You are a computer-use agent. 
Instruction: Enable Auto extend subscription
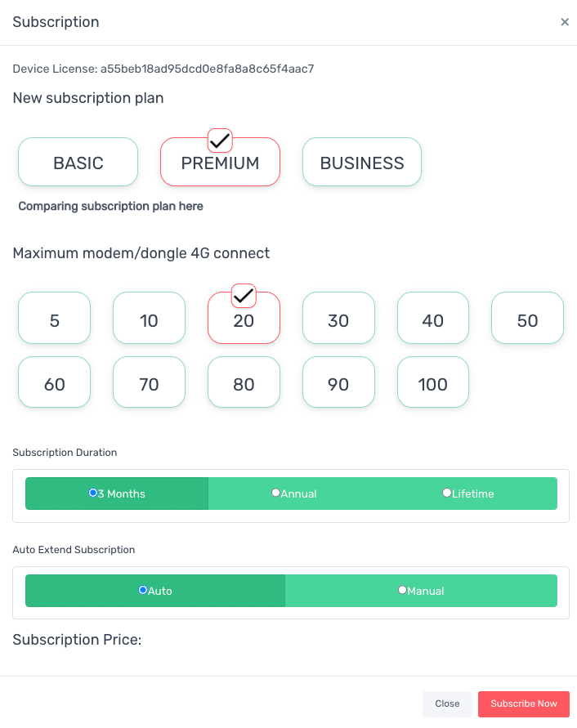click(x=143, y=590)
